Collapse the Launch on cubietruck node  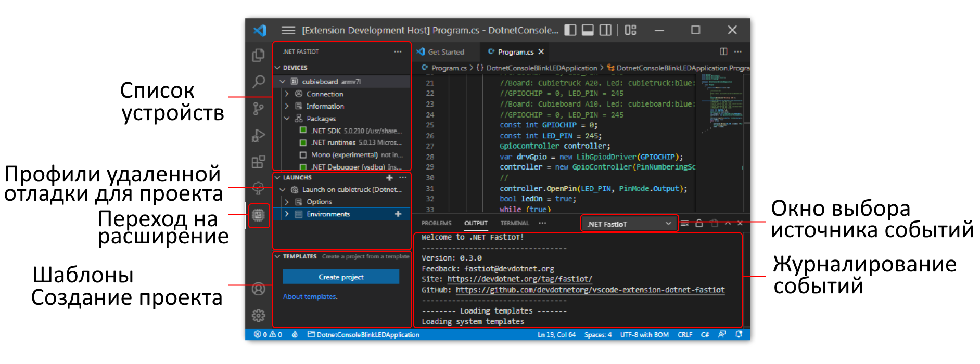[283, 190]
